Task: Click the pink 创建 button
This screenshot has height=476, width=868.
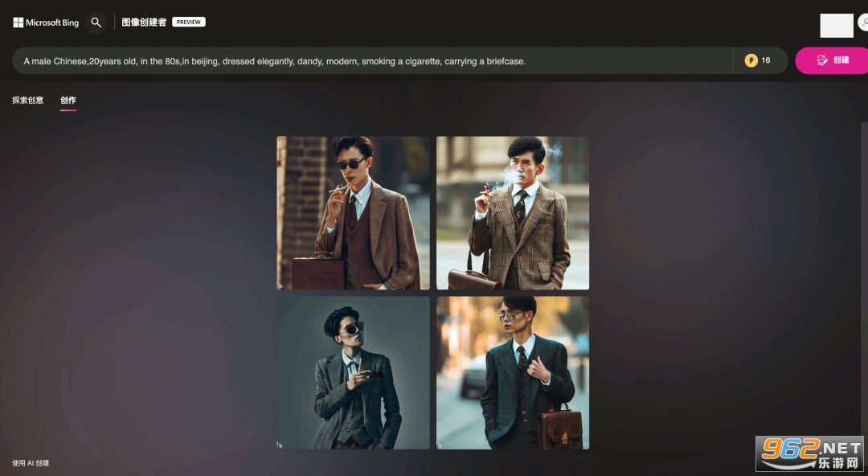Action: (832, 60)
